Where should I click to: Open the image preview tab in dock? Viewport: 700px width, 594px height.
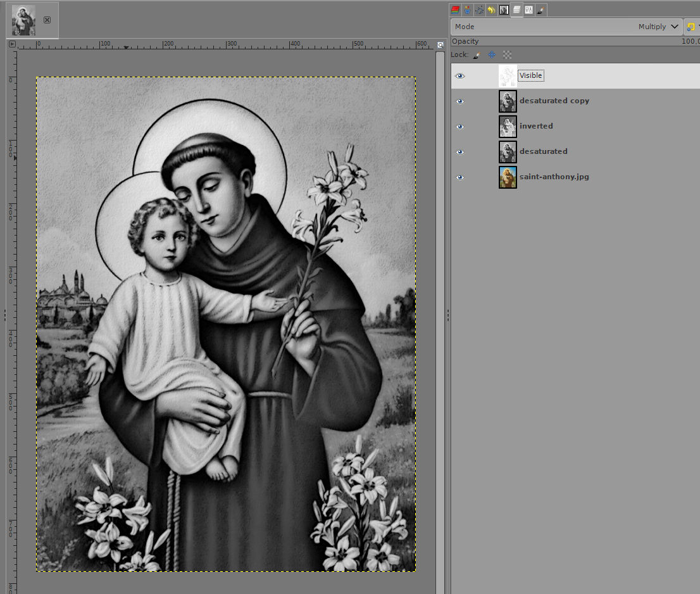click(x=504, y=9)
